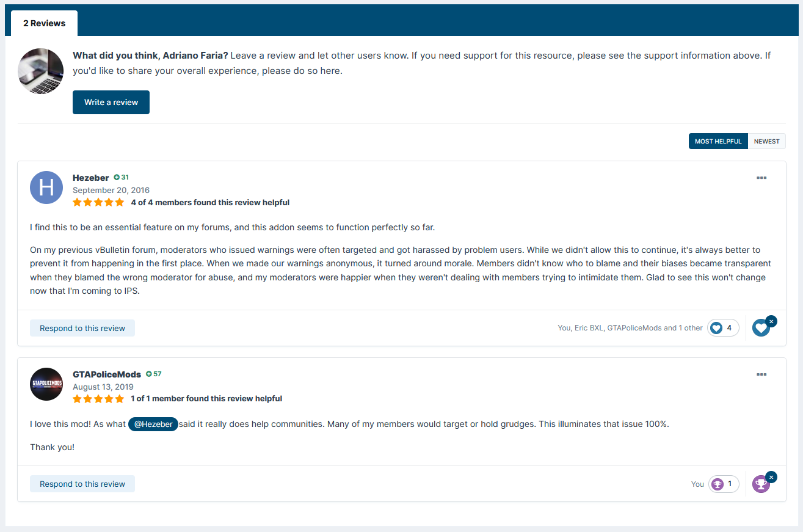The width and height of the screenshot is (803, 532).
Task: Open Hezeber's username profile link
Action: click(x=90, y=178)
